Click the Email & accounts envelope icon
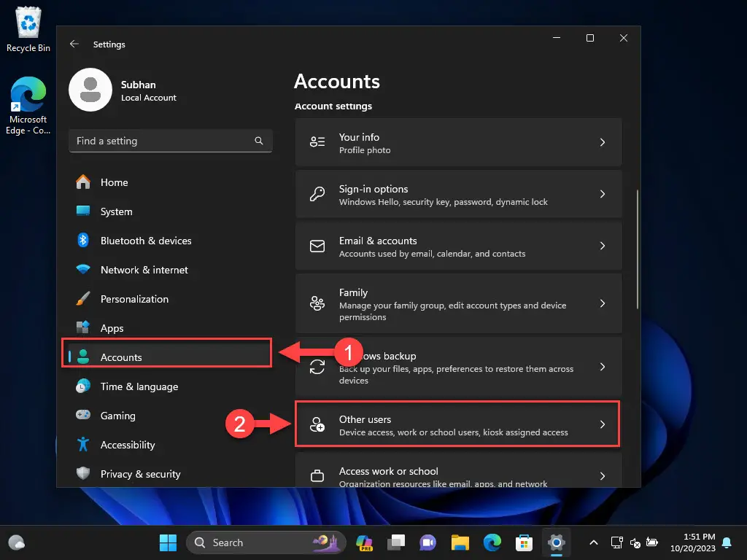Screen dimensions: 747x560 pos(317,246)
